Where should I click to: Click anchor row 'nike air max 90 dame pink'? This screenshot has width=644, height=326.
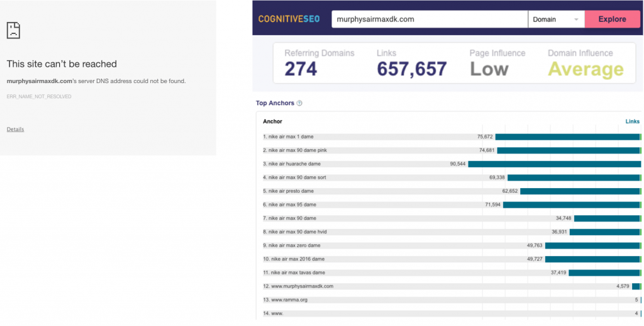(452, 150)
